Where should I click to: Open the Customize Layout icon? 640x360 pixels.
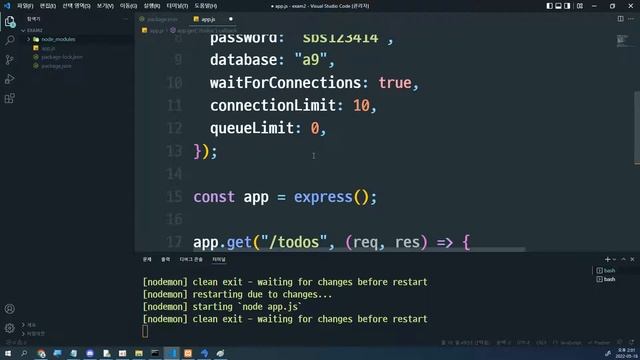tap(580, 6)
